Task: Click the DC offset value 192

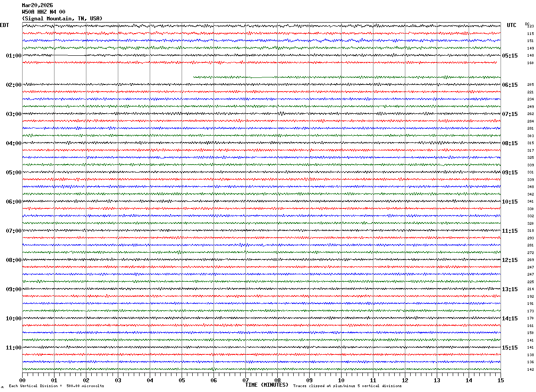Action: click(x=530, y=296)
